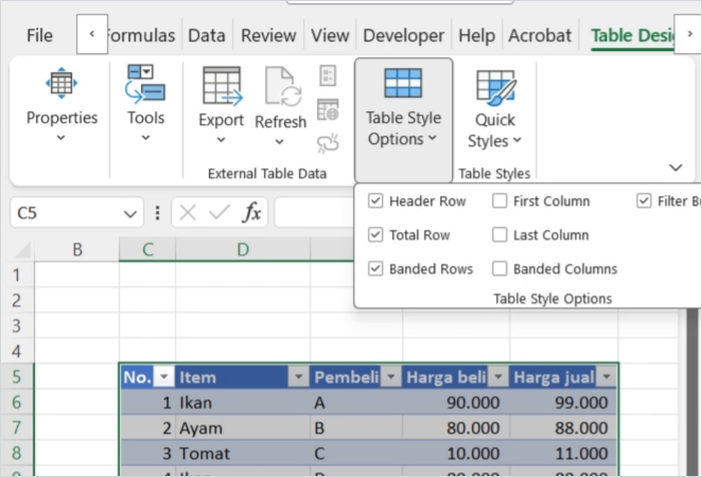Image resolution: width=702 pixels, height=477 pixels.
Task: Open the Acrobat tab
Action: (540, 35)
